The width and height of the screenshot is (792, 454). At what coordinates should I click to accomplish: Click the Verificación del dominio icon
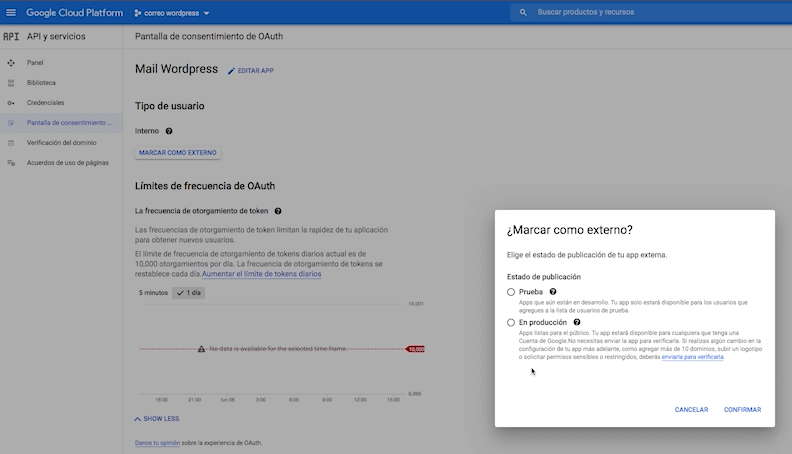(x=11, y=143)
